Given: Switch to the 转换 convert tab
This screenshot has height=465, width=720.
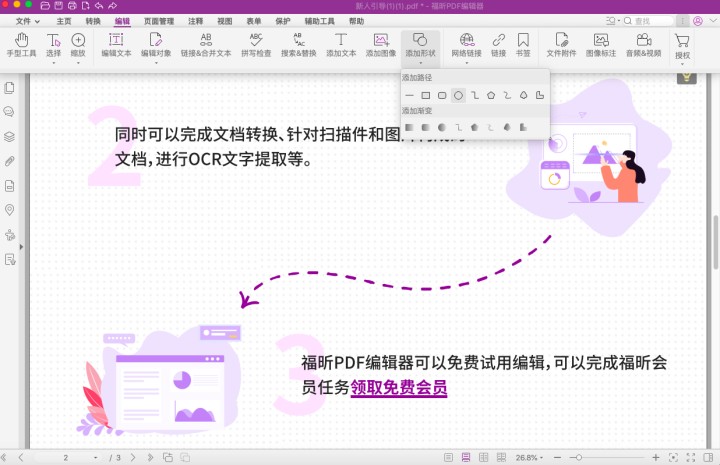Looking at the screenshot, I should (93, 21).
